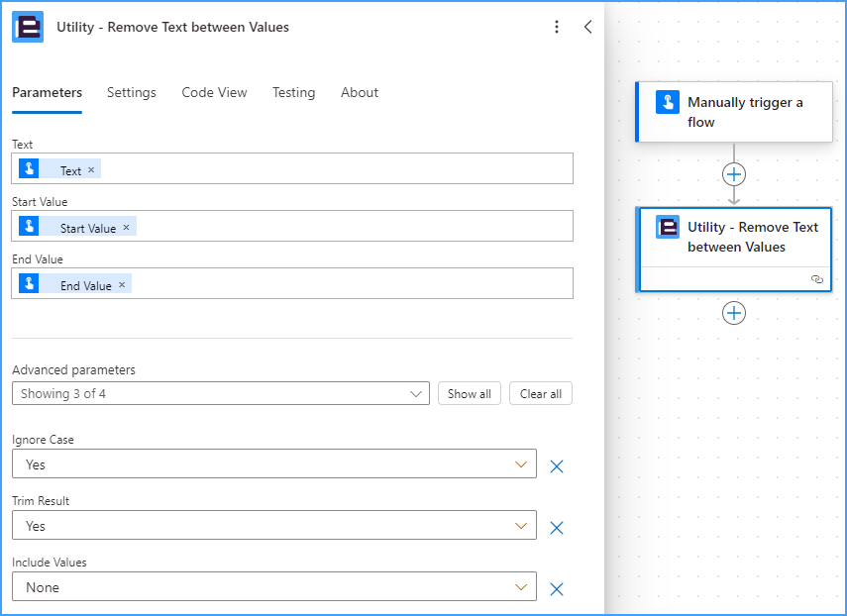Screen dimensions: 847x616
Task: Delete the Text token from the Text field
Action: pyautogui.click(x=91, y=170)
